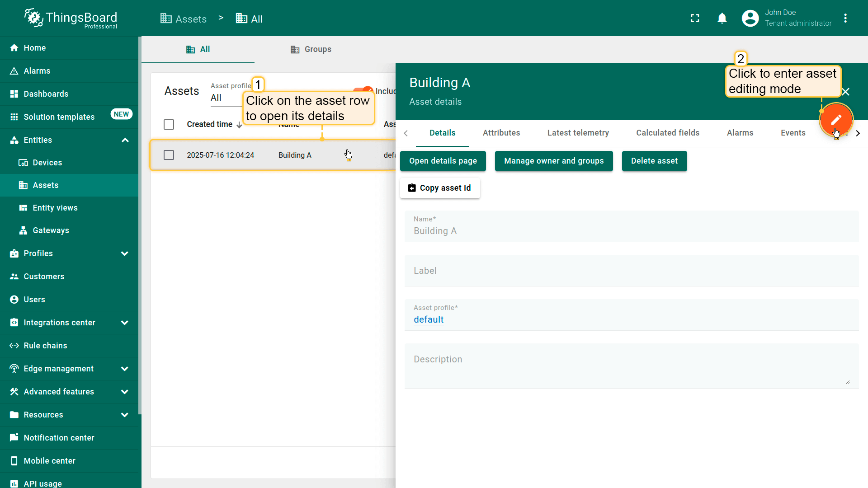Collapse the Entities sidebar section
The width and height of the screenshot is (868, 488).
point(125,140)
